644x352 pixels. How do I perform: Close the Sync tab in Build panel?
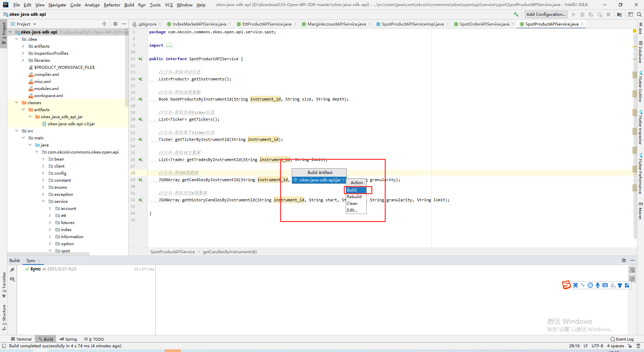pyautogui.click(x=39, y=261)
